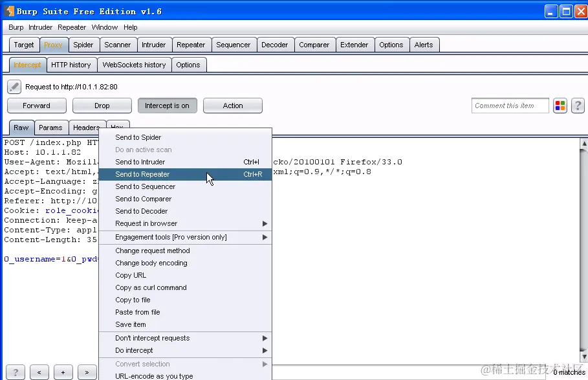The width and height of the screenshot is (588, 380).
Task: Click the pencil edit icon beside request target
Action: click(14, 87)
